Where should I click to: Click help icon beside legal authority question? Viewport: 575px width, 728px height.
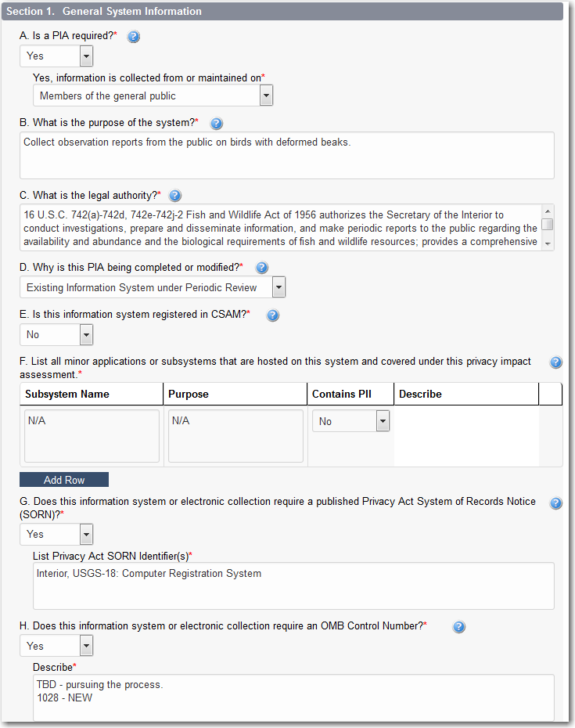coord(175,196)
